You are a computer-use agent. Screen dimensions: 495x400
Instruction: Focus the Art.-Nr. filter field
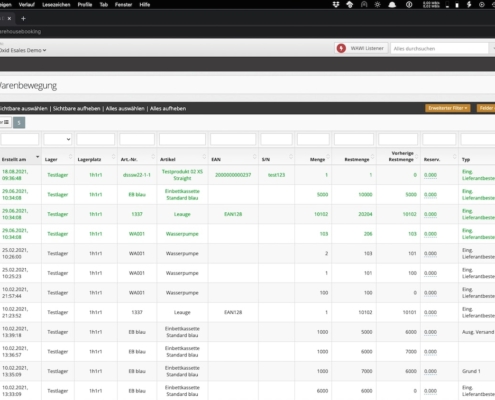tap(137, 139)
